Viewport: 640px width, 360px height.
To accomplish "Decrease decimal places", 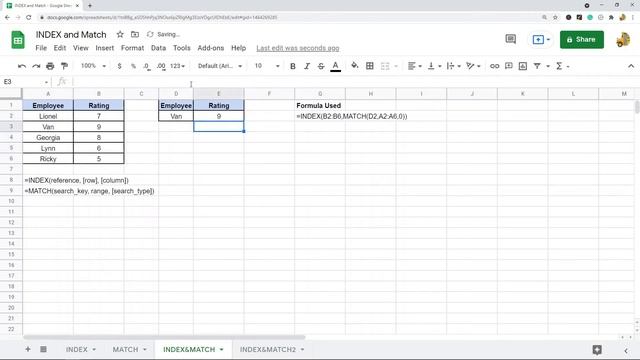I will coord(147,66).
